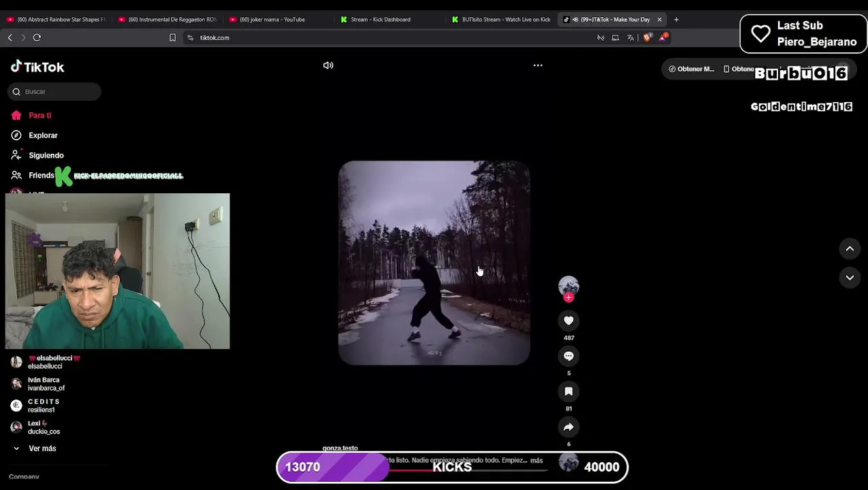Expand video caption with más

tap(536, 461)
